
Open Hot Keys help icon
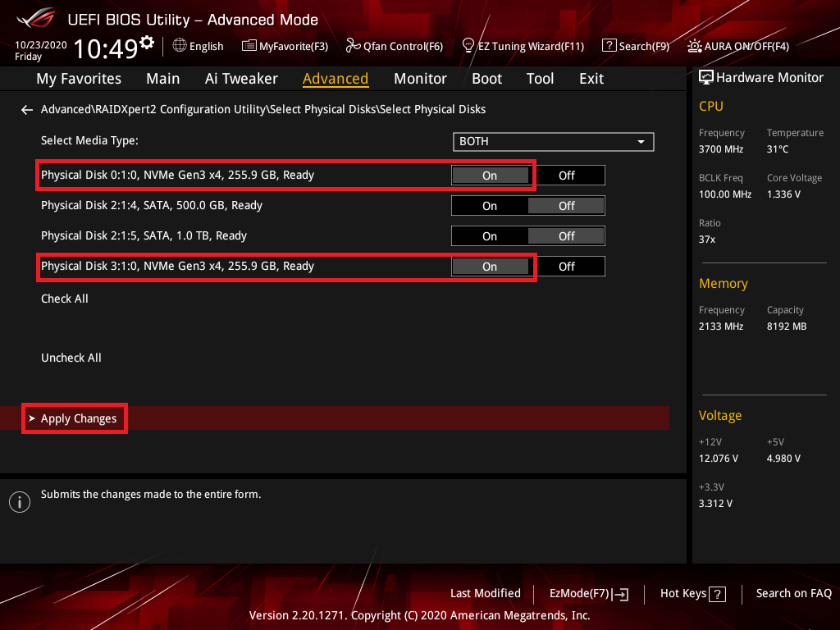(717, 594)
